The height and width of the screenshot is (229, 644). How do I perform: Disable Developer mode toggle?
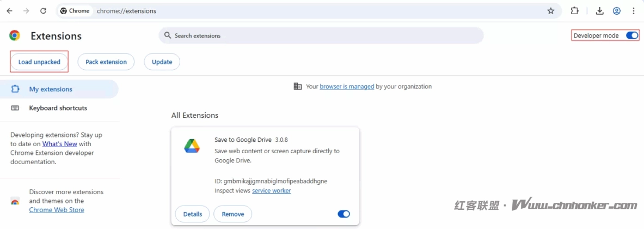click(x=631, y=35)
